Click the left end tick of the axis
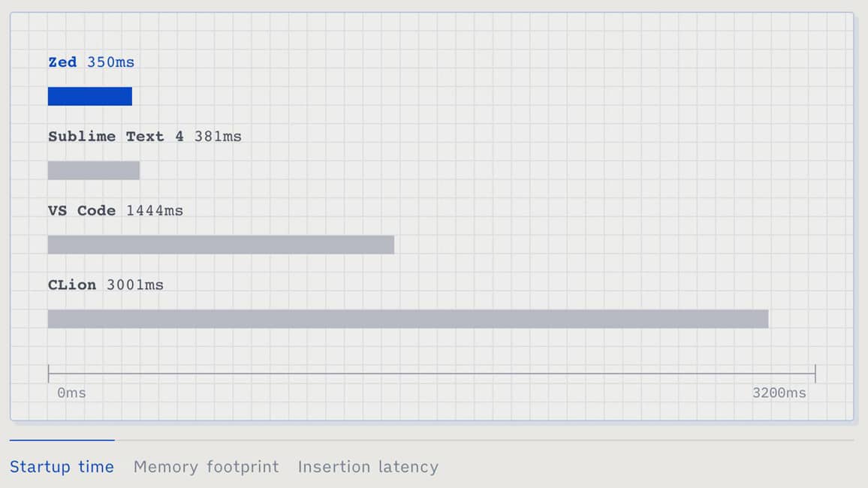Viewport: 868px width, 488px height. tap(49, 373)
